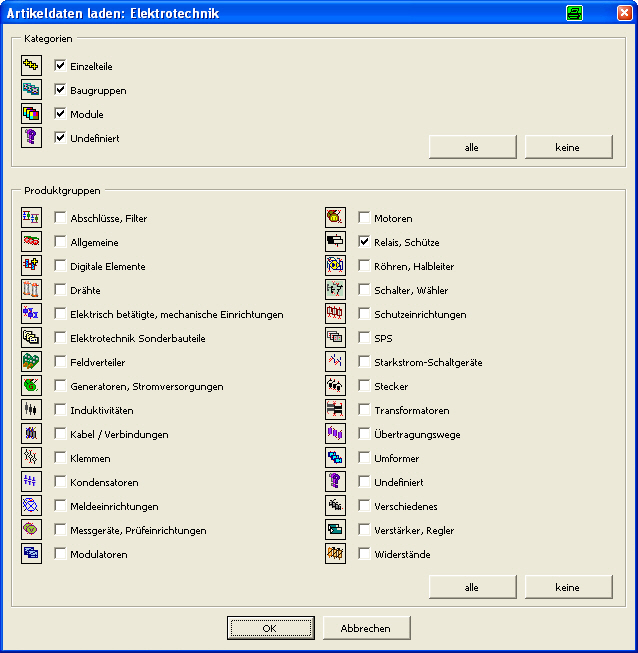Click the Generatoren, Stromversorgungen icon
This screenshot has width=638, height=653.
click(x=31, y=386)
